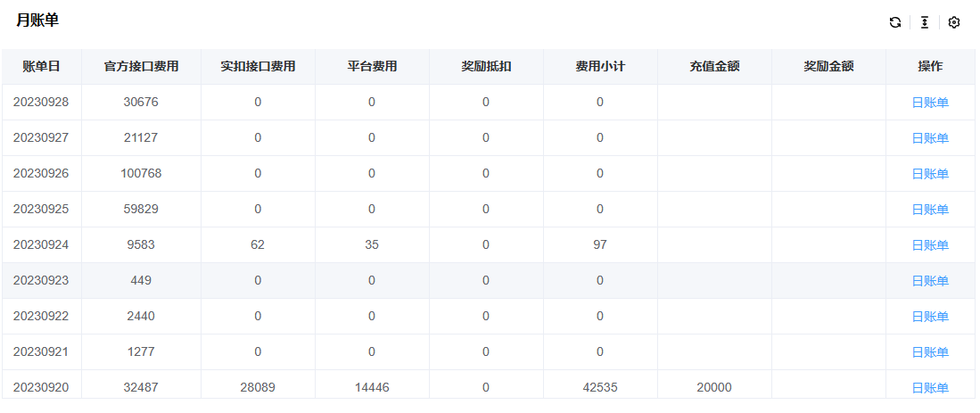Image resolution: width=980 pixels, height=413 pixels.
Task: Open 日账单 link for 20230927
Action: [x=930, y=138]
